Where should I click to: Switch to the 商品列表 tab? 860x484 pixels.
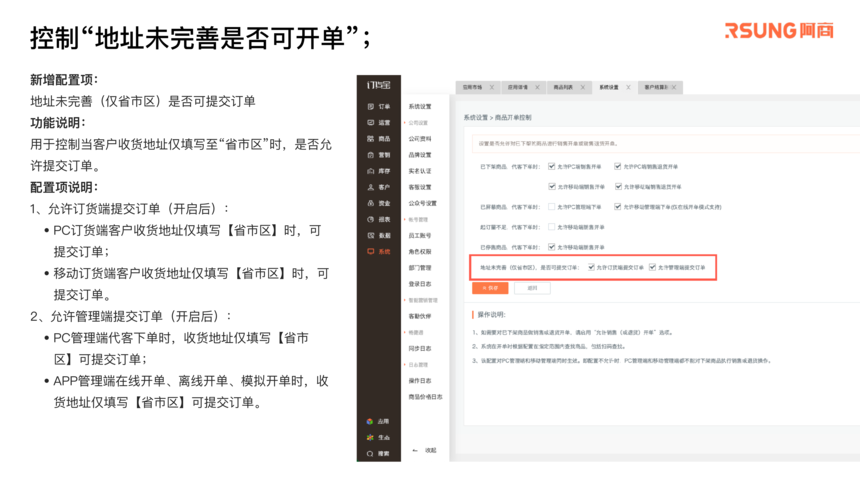(564, 88)
